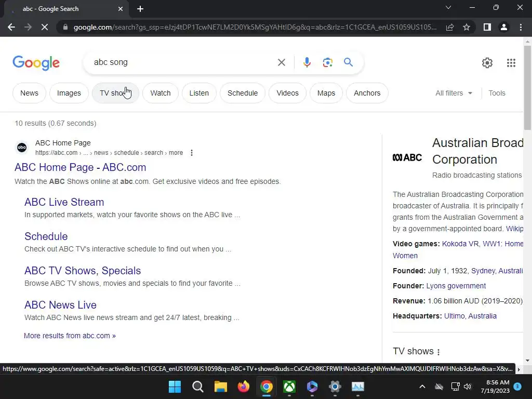The image size is (532, 399).
Task: Open the search Tools
Action: [x=497, y=93]
